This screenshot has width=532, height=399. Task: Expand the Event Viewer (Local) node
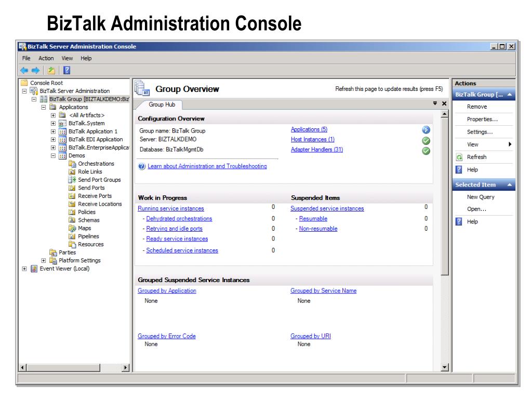24,269
